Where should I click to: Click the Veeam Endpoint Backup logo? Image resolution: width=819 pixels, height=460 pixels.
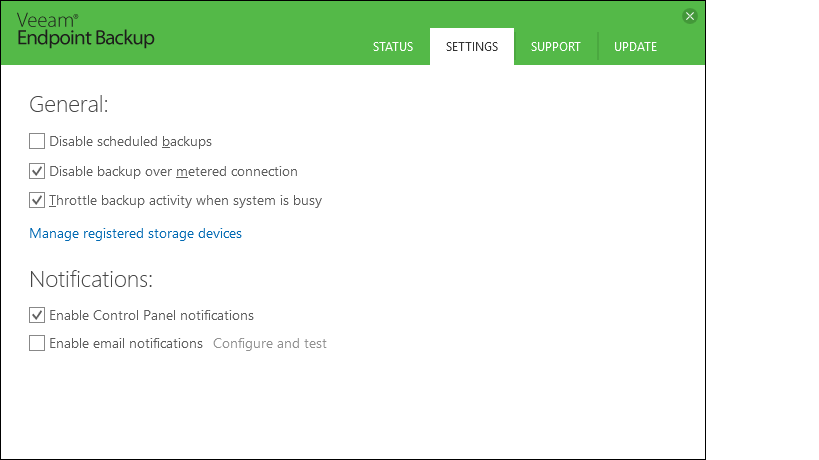86,30
